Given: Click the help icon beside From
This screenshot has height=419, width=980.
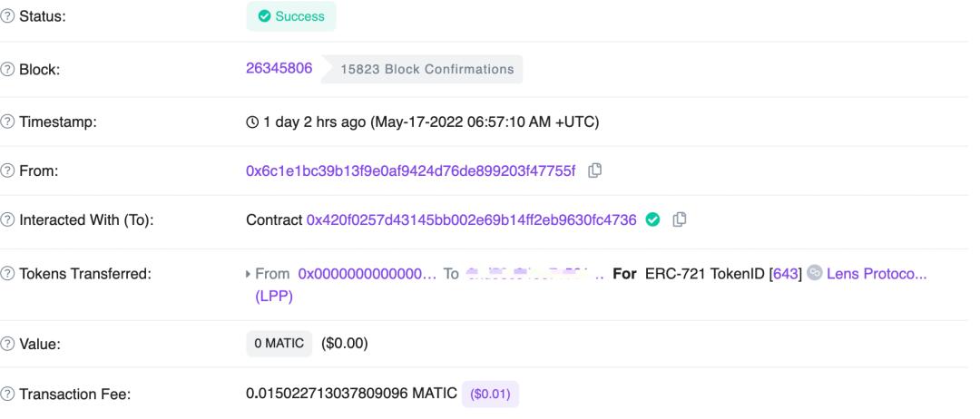Looking at the screenshot, I should point(7,171).
